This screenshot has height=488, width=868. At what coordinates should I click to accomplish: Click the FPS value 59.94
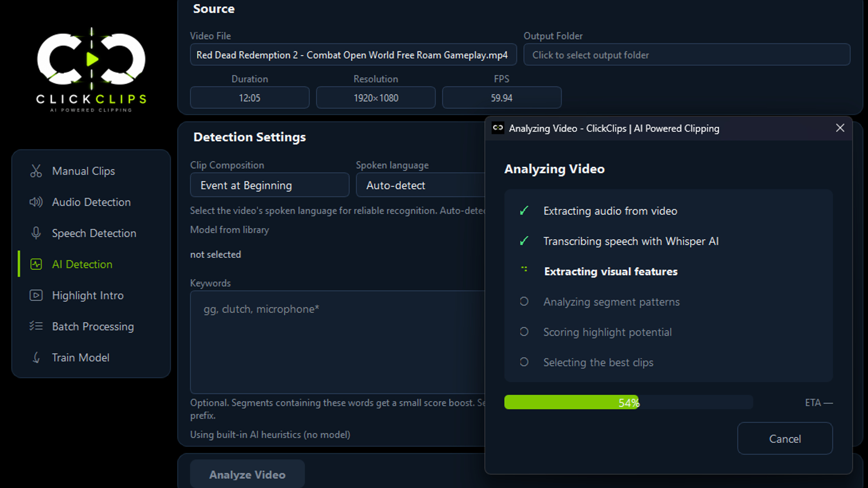point(502,98)
